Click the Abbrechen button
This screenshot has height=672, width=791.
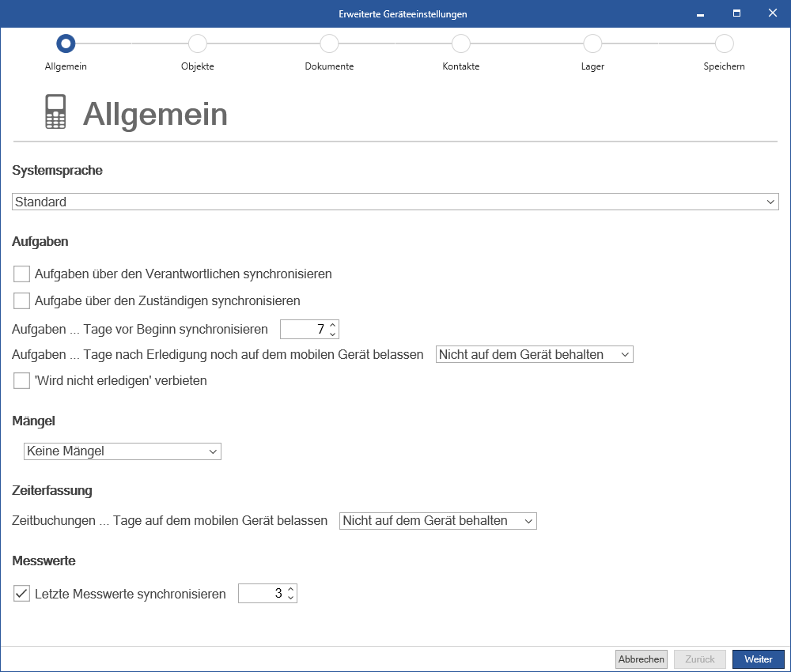642,659
